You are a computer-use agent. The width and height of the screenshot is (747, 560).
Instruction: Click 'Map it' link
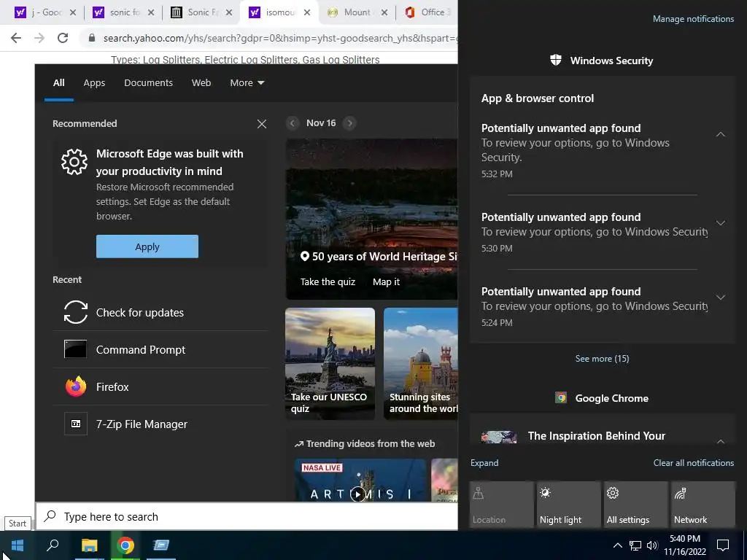tap(386, 282)
